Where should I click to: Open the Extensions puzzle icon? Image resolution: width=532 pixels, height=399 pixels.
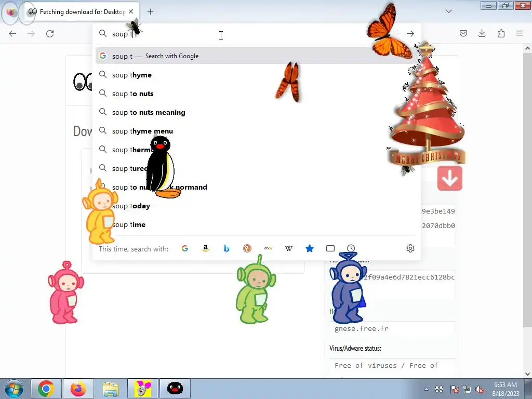tap(501, 33)
